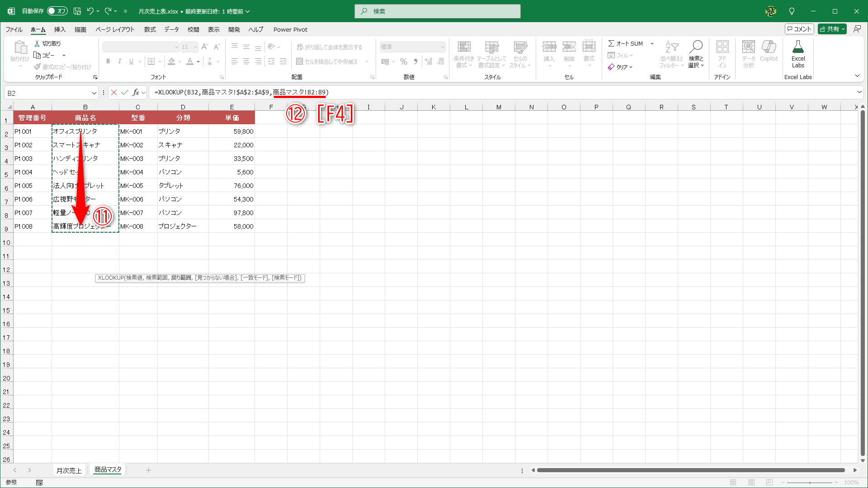Click the Undo arrow icon

click(90, 11)
